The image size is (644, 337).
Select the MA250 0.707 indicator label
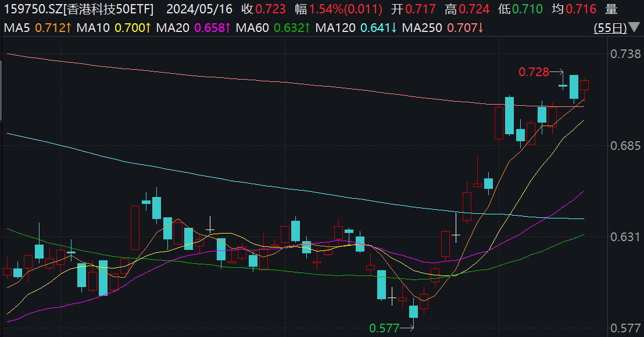(x=443, y=28)
